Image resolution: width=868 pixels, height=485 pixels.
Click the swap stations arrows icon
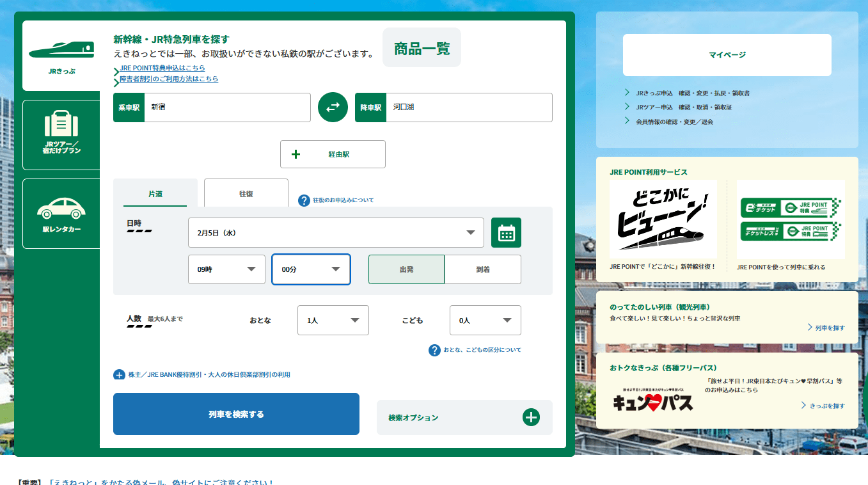(x=333, y=107)
